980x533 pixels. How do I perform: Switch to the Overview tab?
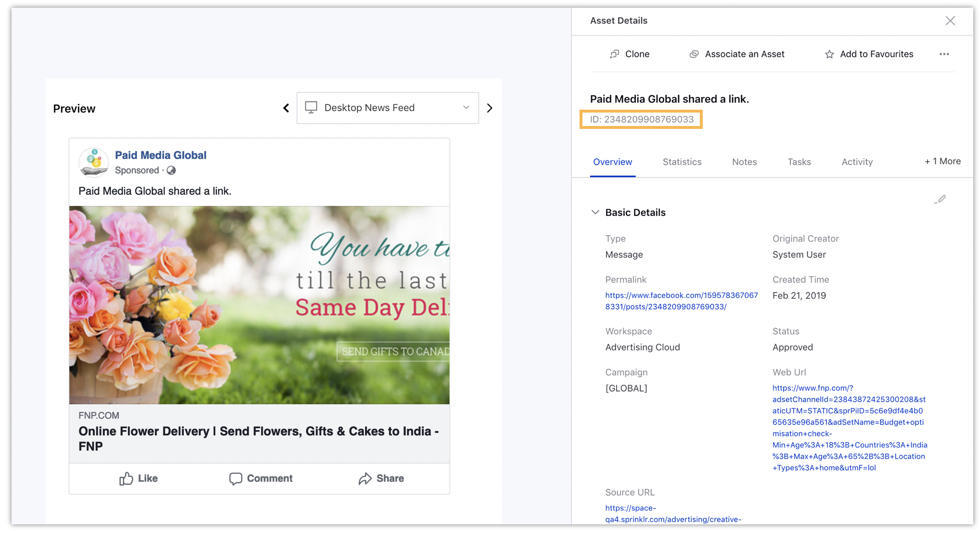612,162
